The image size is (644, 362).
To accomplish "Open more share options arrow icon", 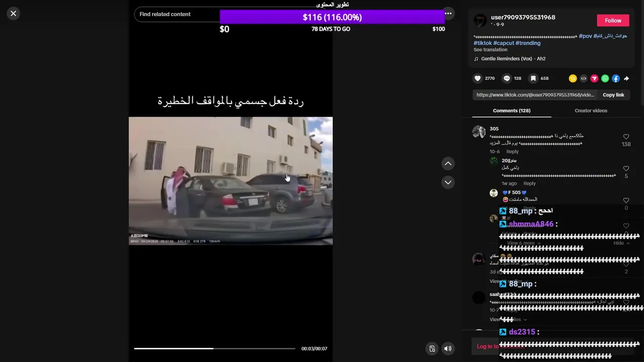I will pos(626,78).
